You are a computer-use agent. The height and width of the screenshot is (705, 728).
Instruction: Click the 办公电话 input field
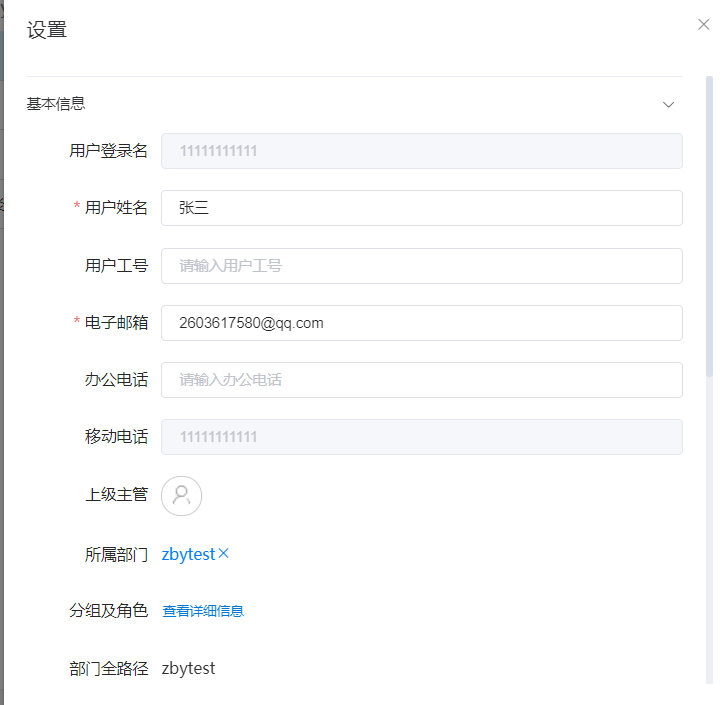[x=421, y=380]
